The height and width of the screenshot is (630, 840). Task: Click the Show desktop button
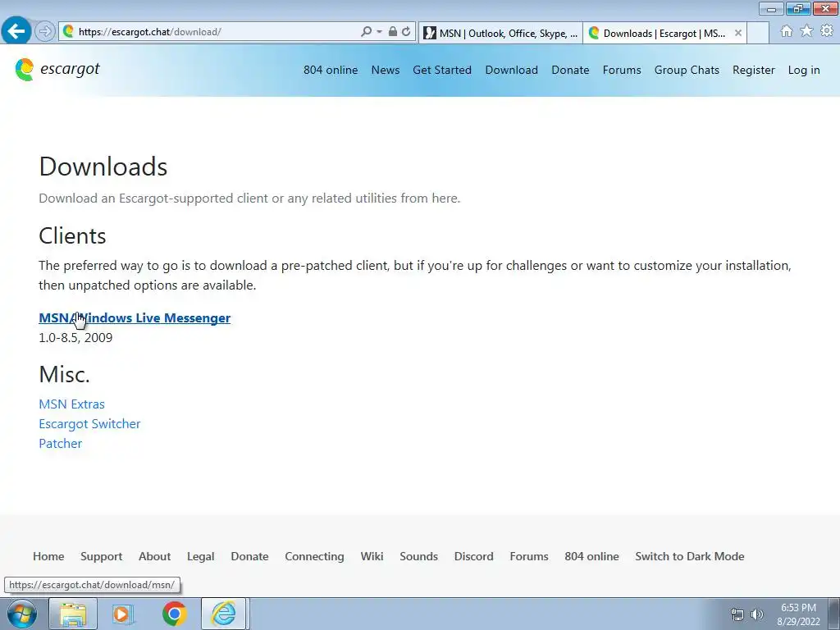pos(833,614)
